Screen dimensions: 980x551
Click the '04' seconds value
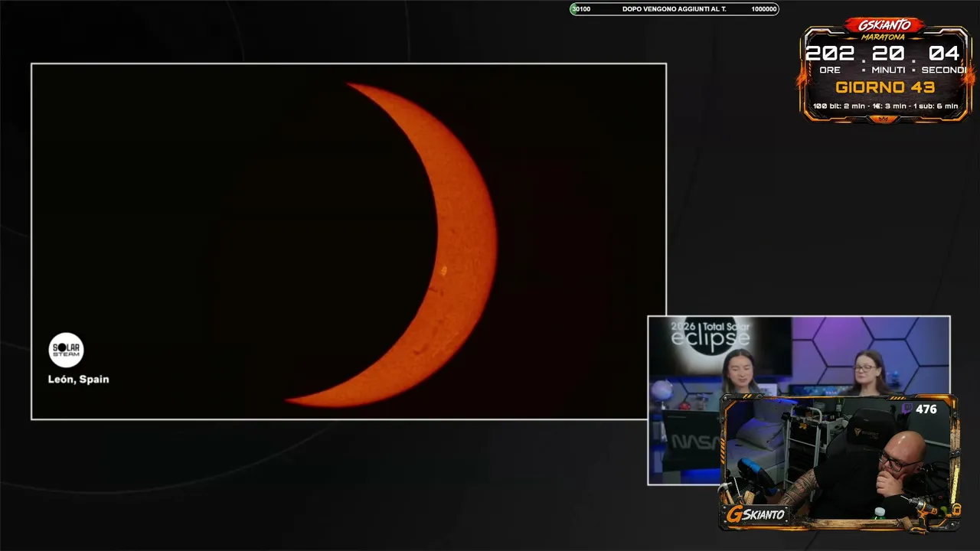coord(944,54)
